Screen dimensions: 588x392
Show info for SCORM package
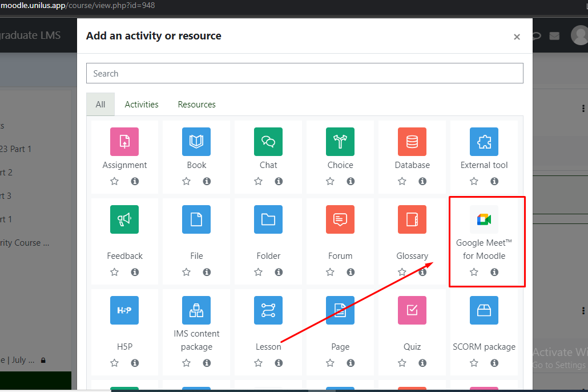(x=494, y=363)
